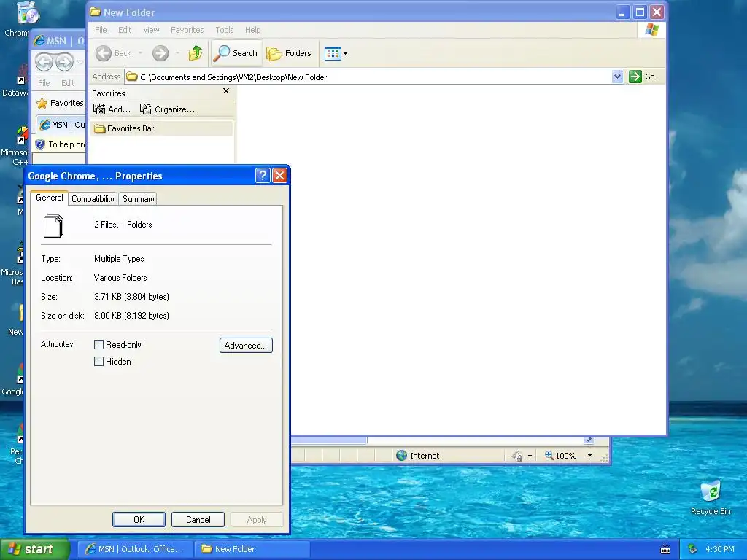This screenshot has height=560, width=747.
Task: Click horizontal scrollbar thumb in MSN window
Action: point(329,440)
